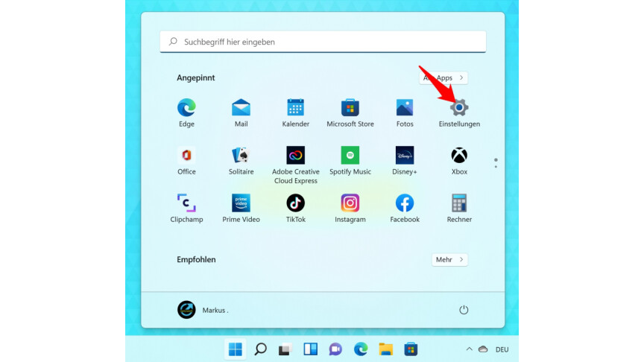The height and width of the screenshot is (362, 644).
Task: Go to next pinned apps page dot
Action: click(496, 166)
